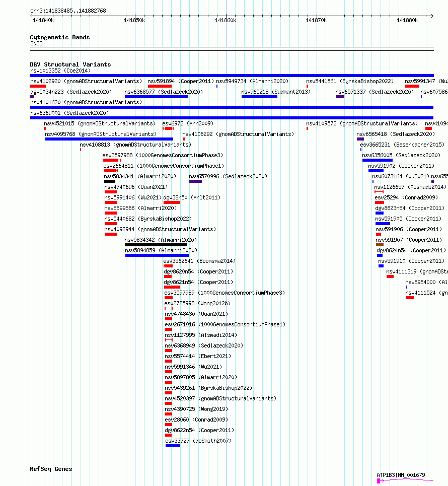Viewport: 448px width, 486px height.
Task: Click the blue bar under nsv591902
Action: (x=376, y=171)
